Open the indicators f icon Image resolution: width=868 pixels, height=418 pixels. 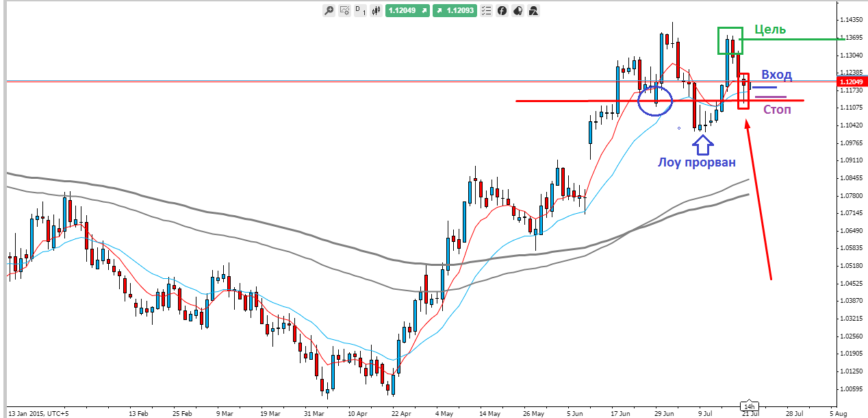[502, 10]
